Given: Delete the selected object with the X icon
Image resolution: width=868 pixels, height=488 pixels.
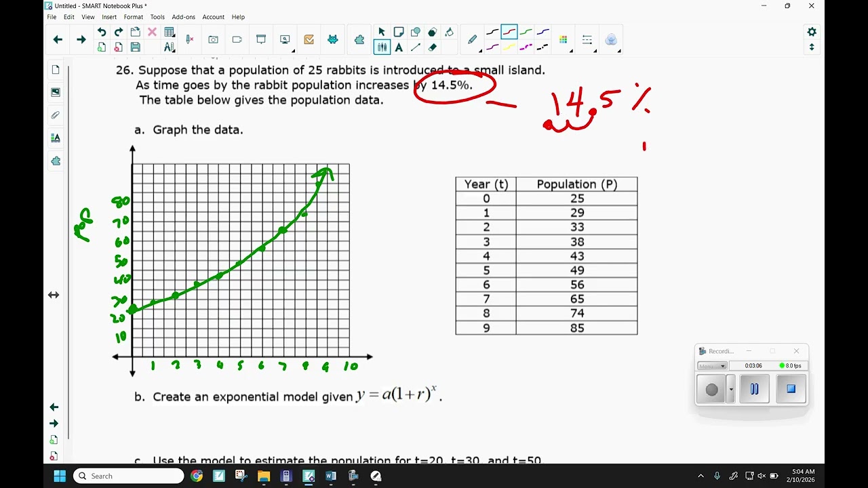Looking at the screenshot, I should pos(152,32).
